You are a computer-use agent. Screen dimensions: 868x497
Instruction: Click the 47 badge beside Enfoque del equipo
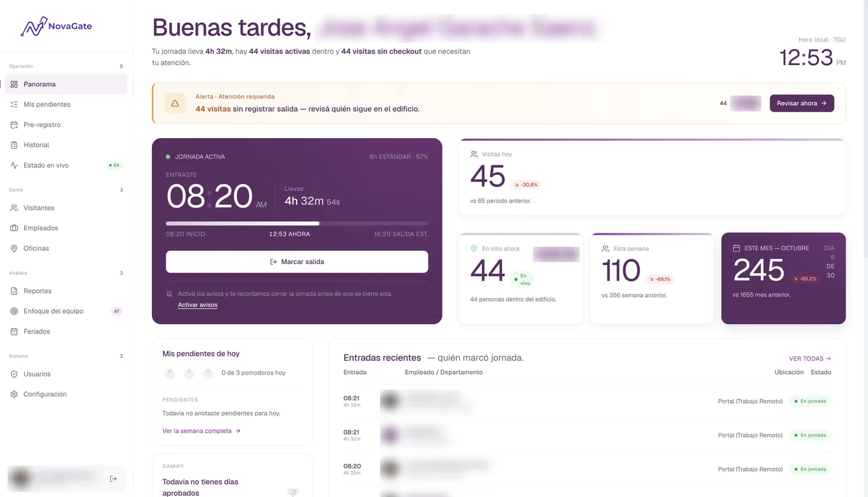click(117, 311)
